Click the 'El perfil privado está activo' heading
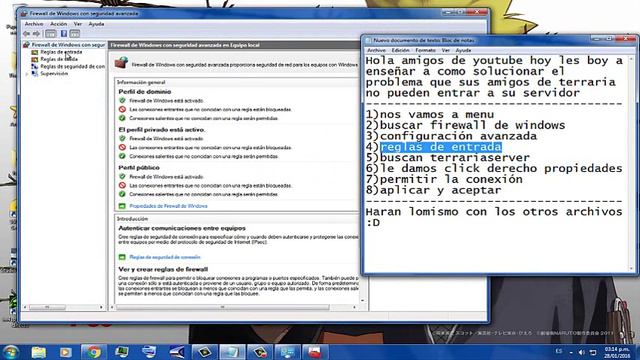This screenshot has width=640, height=360. [162, 130]
